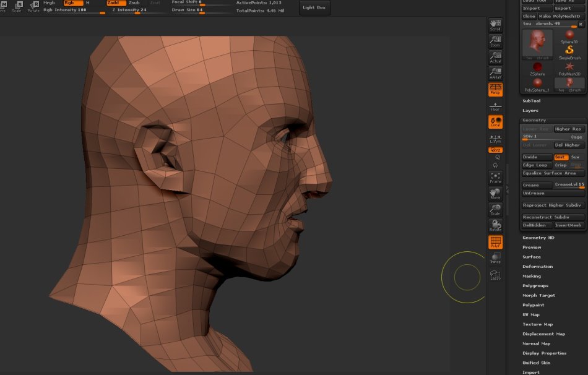Click the Zoom view icon
The image size is (588, 375).
(x=495, y=41)
